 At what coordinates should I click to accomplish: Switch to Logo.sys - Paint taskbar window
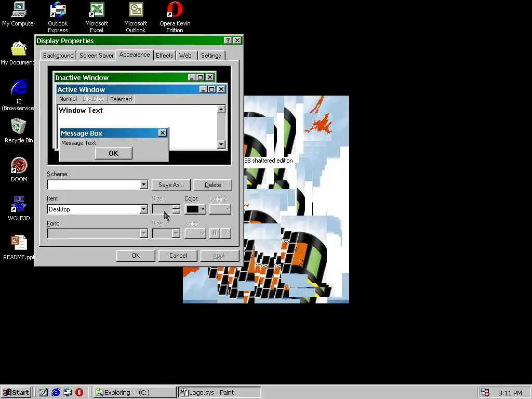click(x=220, y=392)
